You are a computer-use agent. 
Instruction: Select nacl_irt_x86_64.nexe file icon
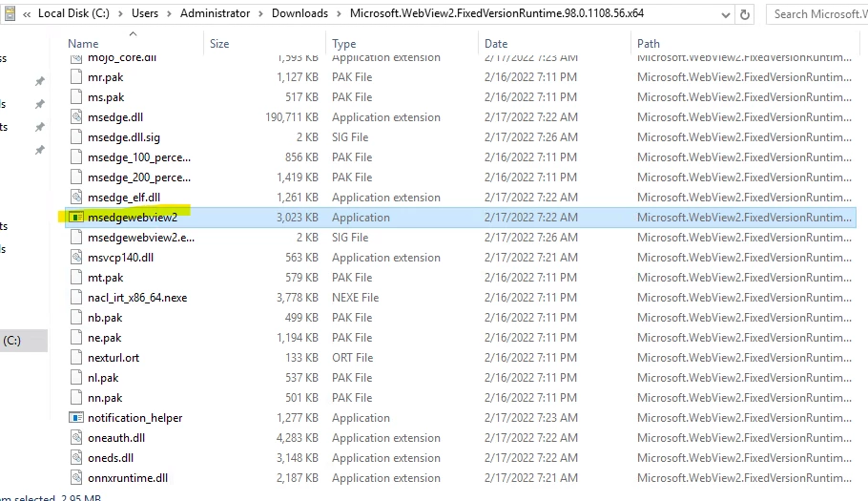click(x=76, y=298)
